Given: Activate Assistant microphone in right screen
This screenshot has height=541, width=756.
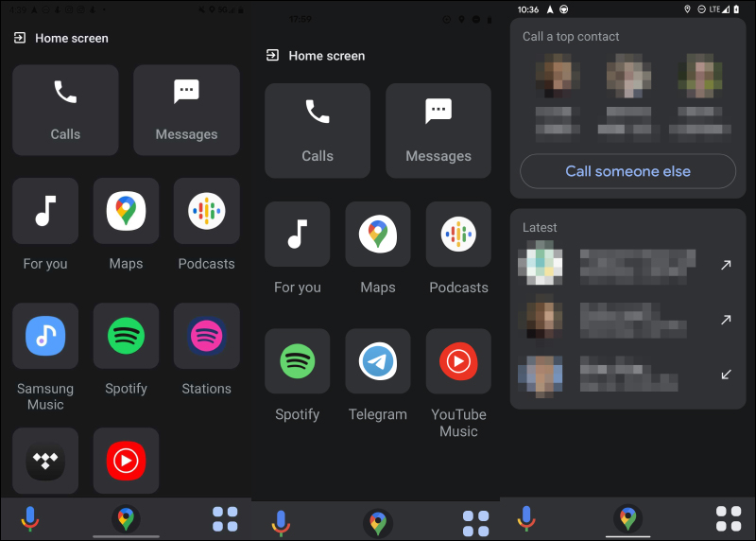Looking at the screenshot, I should click(526, 519).
